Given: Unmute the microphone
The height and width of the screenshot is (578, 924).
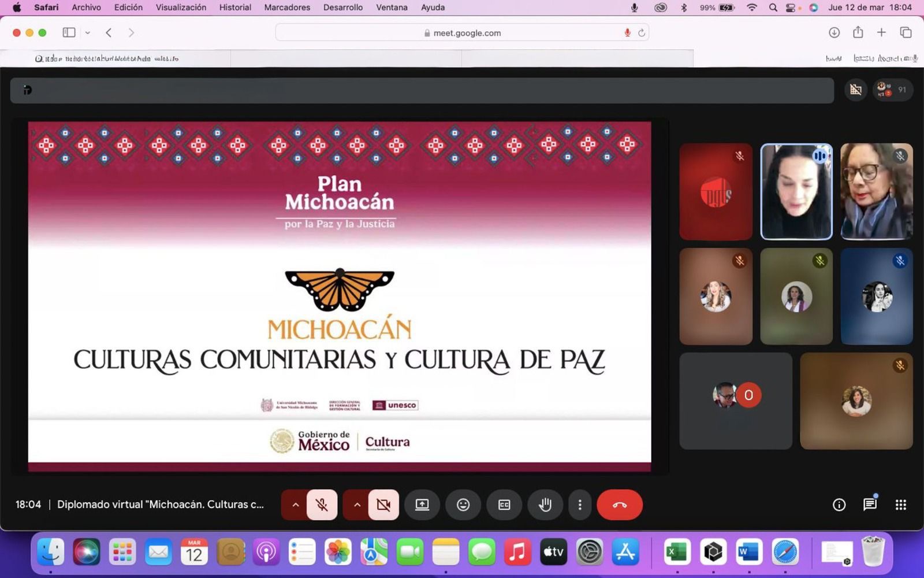Looking at the screenshot, I should (x=322, y=505).
